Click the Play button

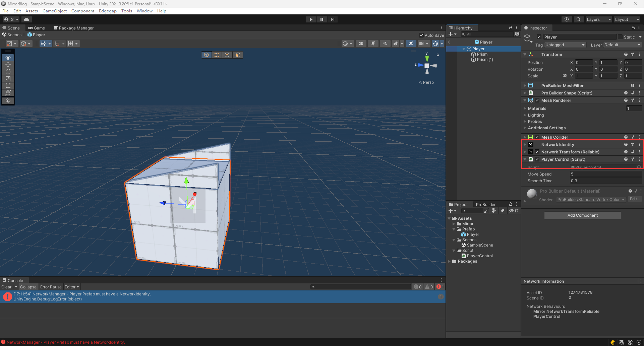311,19
